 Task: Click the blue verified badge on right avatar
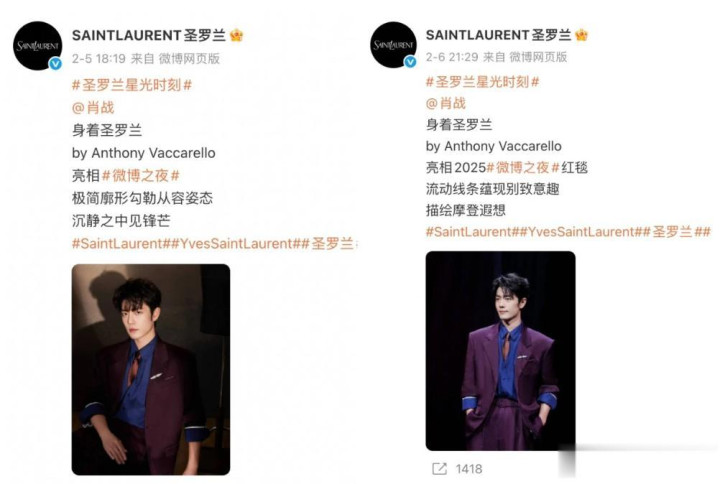click(x=410, y=62)
